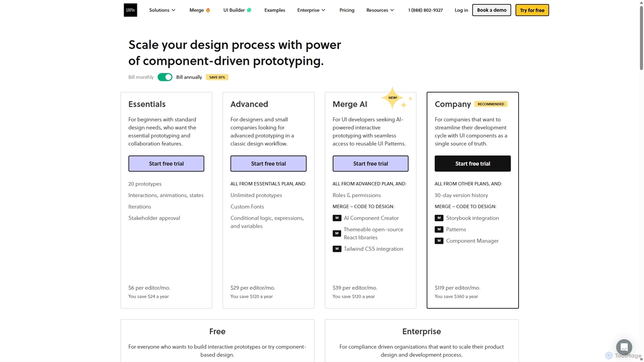Click Log in link
Image resolution: width=644 pixels, height=362 pixels.
coord(461,10)
